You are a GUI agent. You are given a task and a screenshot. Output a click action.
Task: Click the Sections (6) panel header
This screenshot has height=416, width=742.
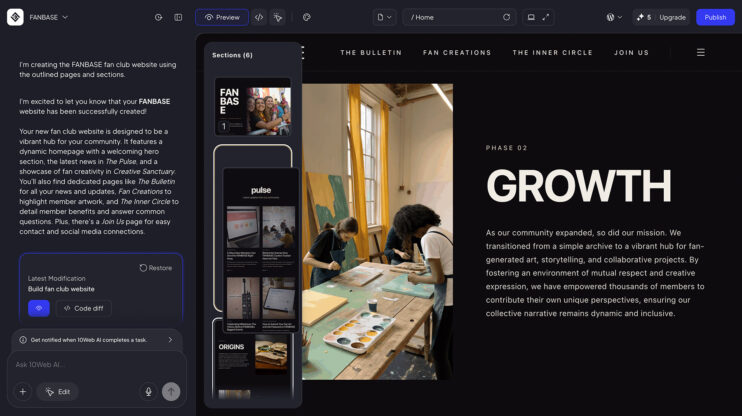pyautogui.click(x=232, y=55)
